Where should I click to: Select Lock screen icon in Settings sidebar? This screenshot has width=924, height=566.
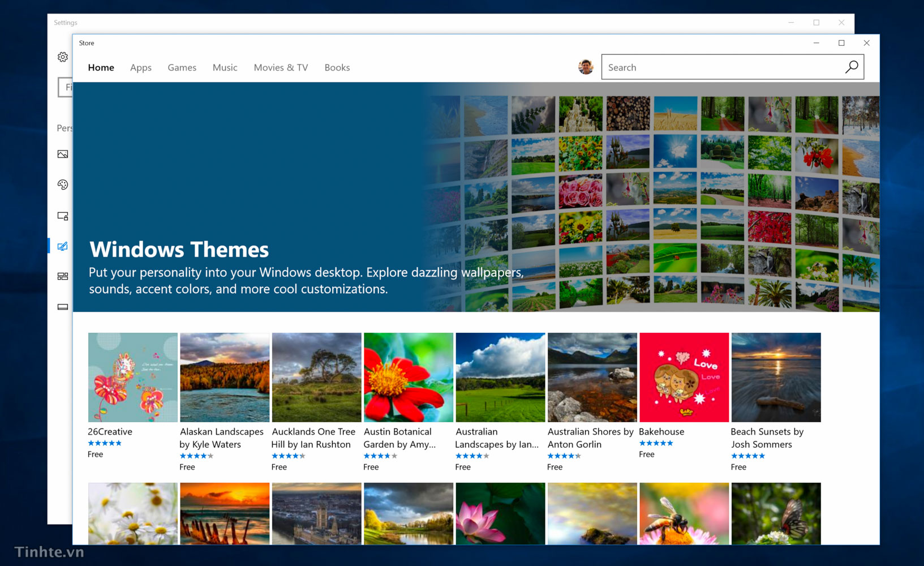click(63, 216)
